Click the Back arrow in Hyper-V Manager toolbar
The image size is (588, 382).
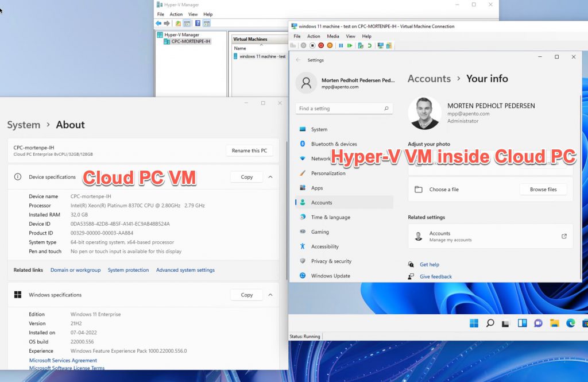tap(158, 24)
